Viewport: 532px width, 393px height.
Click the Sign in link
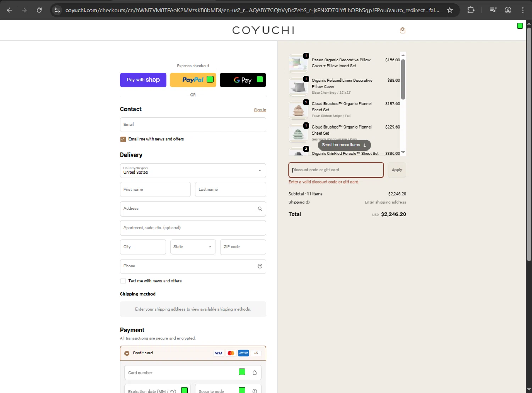tap(260, 110)
